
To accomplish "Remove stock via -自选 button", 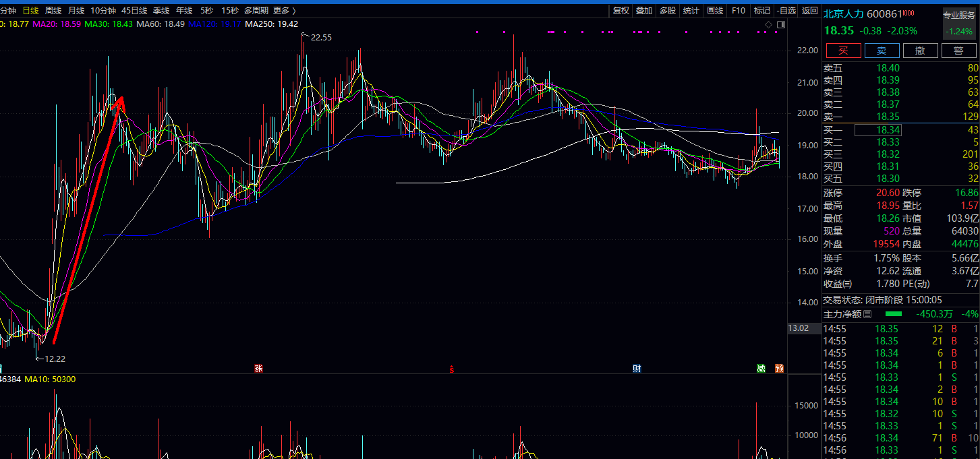I will click(786, 11).
